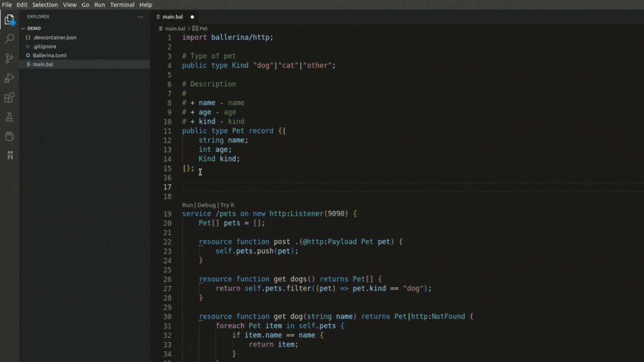The width and height of the screenshot is (644, 362).
Task: Click the 'service /pets' declaration line
Action: tap(269, 214)
